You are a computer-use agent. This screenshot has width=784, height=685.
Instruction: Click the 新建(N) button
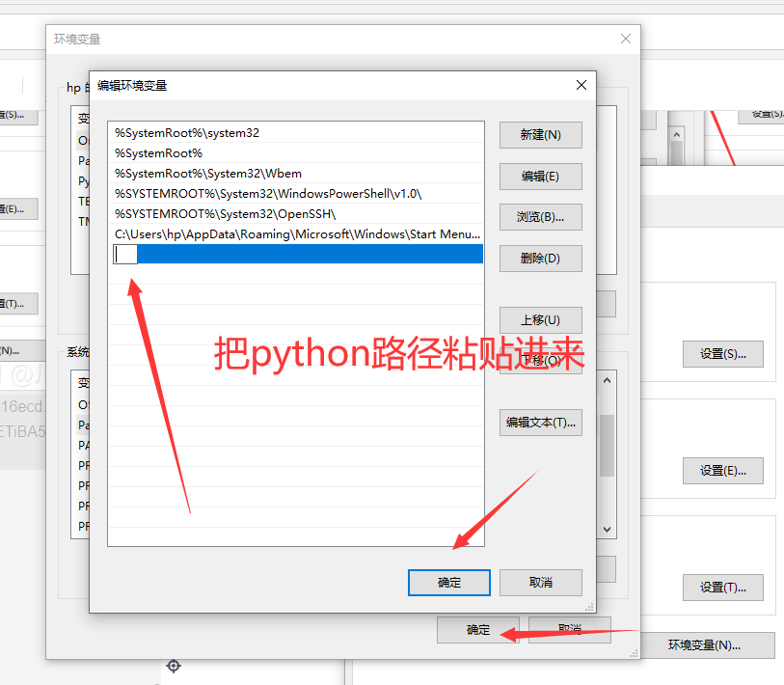pos(540,135)
